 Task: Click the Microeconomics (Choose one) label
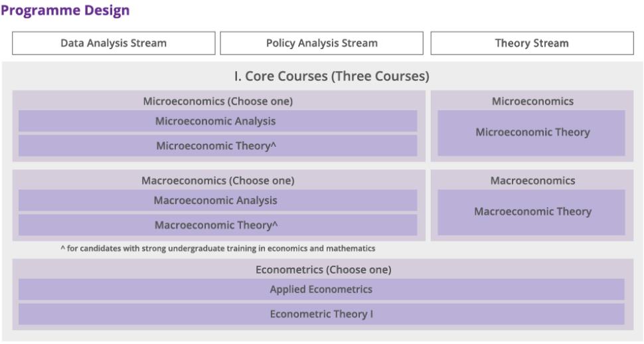click(218, 102)
